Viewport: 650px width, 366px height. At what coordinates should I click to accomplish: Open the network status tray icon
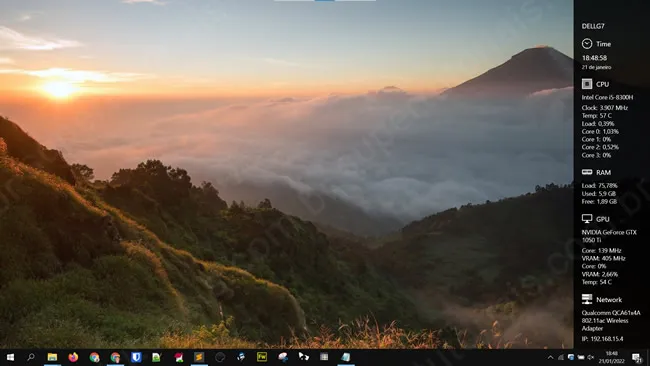tap(561, 357)
